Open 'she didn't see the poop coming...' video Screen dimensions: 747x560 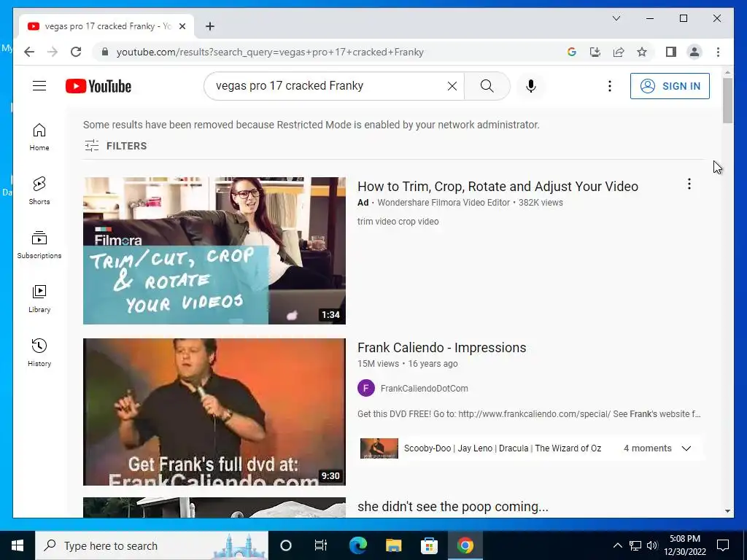pyautogui.click(x=452, y=507)
